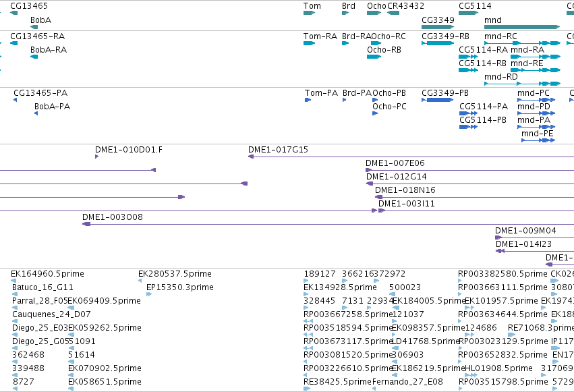The image size is (574, 392).
Task: Click the 306903 feature label
Action: (408, 355)
